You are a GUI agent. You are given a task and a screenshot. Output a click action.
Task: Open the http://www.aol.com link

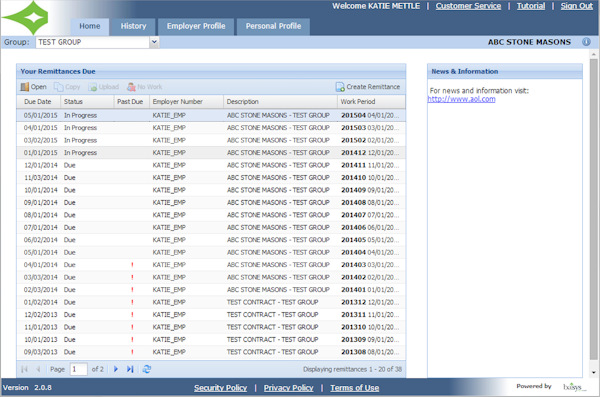[461, 99]
